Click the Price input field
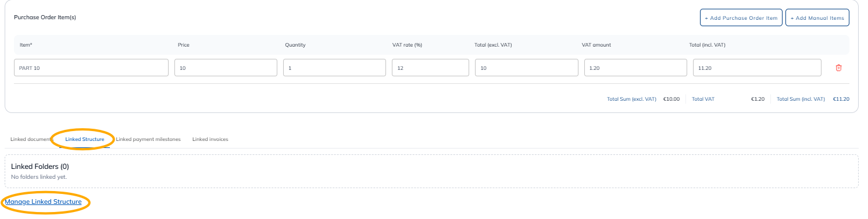The image size is (868, 219). [x=226, y=68]
